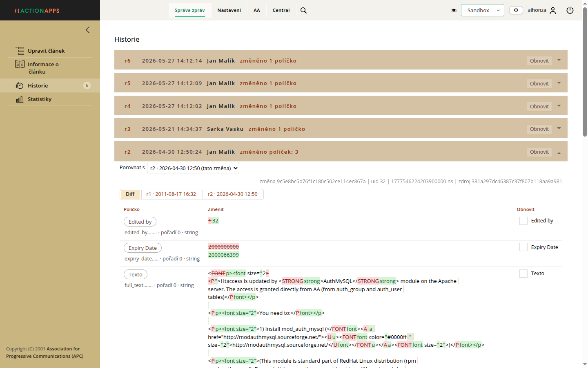
Task: Click the Association for Progressive Communications link
Action: (45, 352)
